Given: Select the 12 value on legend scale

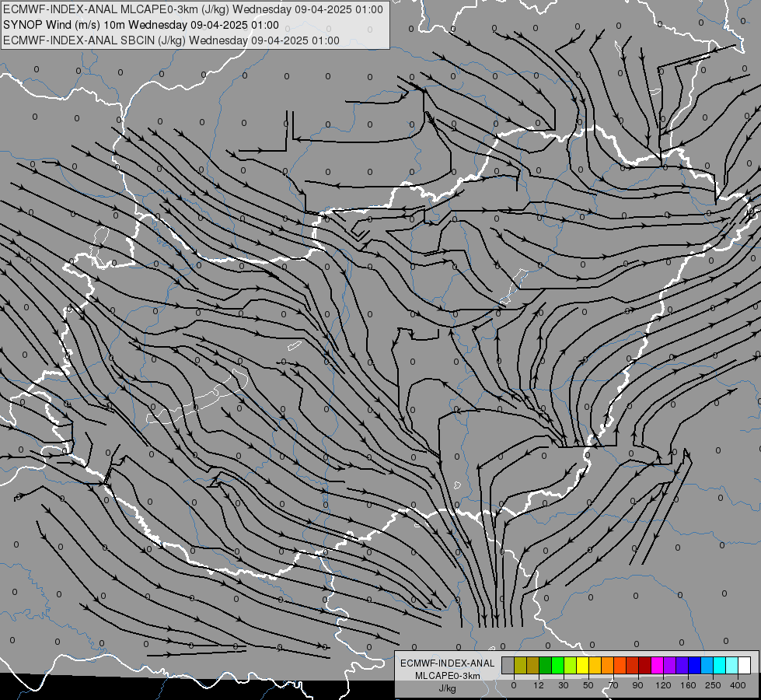Looking at the screenshot, I should (539, 685).
